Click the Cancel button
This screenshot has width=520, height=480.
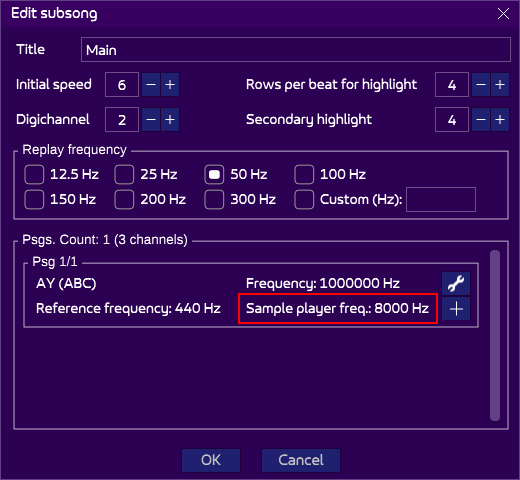click(301, 460)
